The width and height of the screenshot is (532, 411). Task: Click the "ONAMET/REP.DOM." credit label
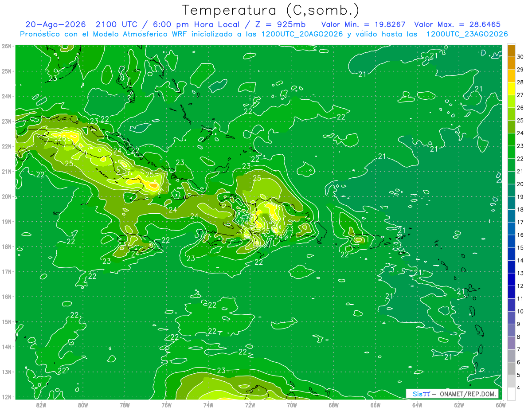coord(467,394)
